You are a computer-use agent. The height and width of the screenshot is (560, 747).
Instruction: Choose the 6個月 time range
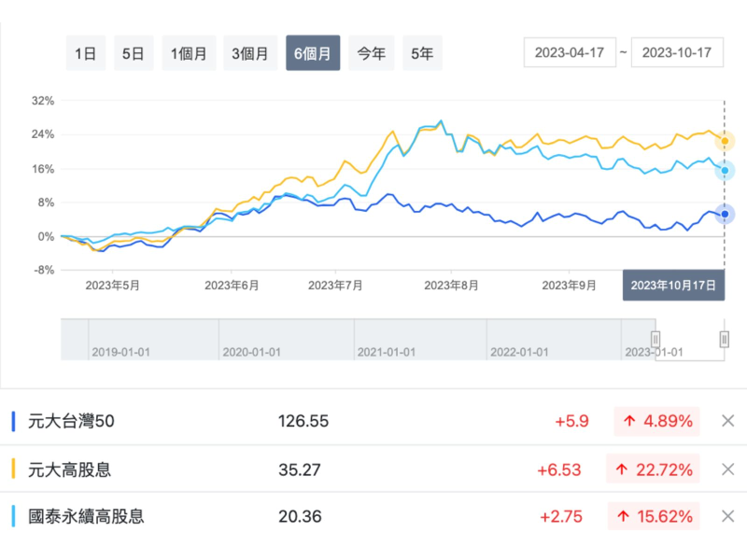tap(313, 53)
